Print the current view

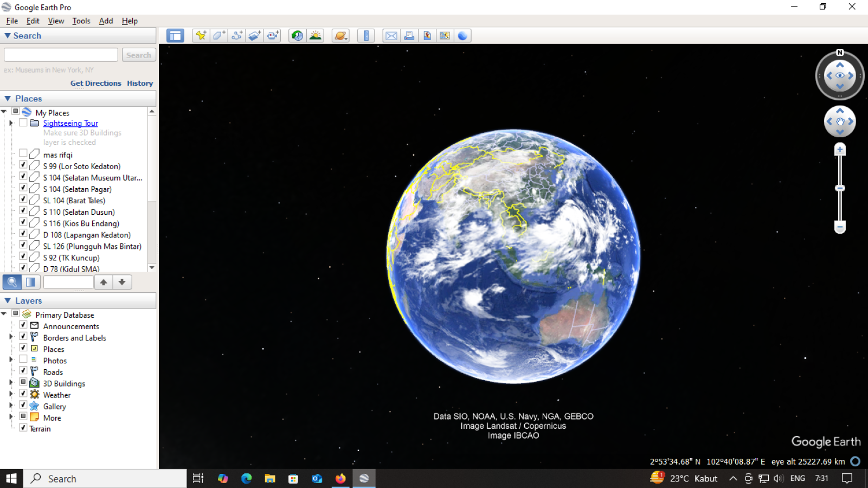point(409,36)
